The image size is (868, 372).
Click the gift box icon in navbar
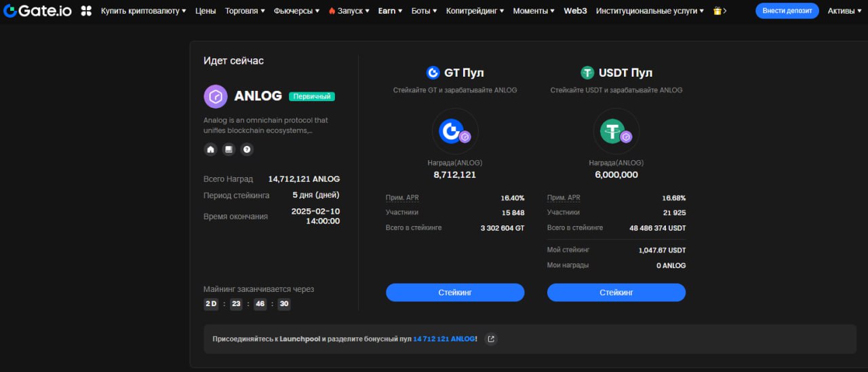coord(717,11)
